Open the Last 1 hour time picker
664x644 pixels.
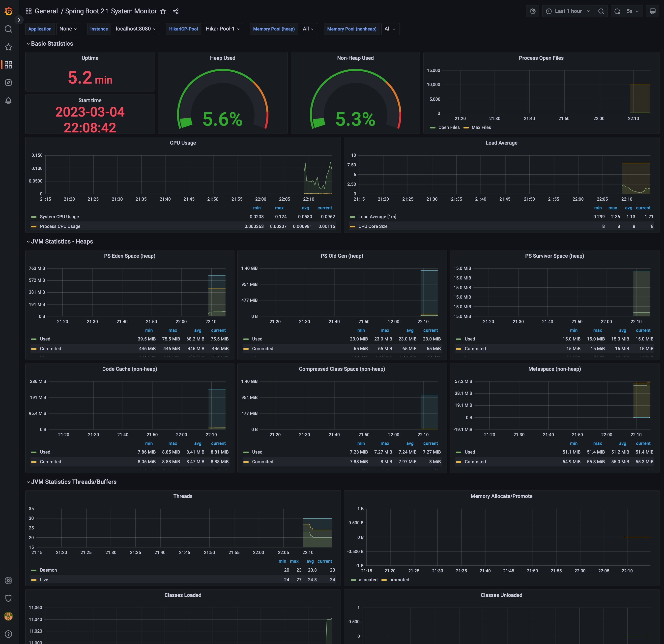569,11
